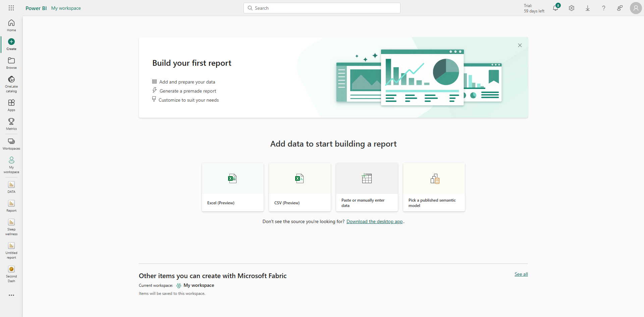This screenshot has width=644, height=317.
Task: Open the Untitled report shortcut
Action: point(11,250)
